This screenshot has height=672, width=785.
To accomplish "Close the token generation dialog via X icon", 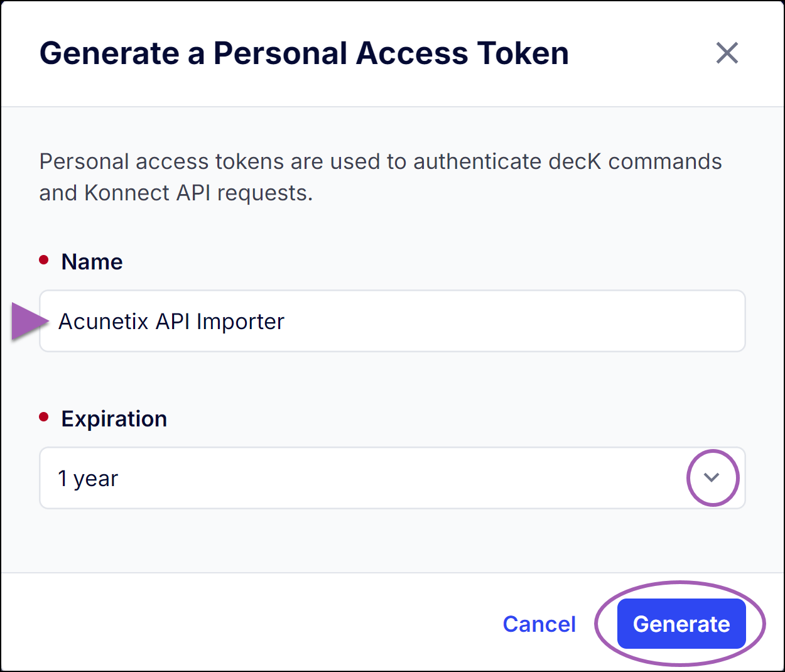I will coord(727,53).
